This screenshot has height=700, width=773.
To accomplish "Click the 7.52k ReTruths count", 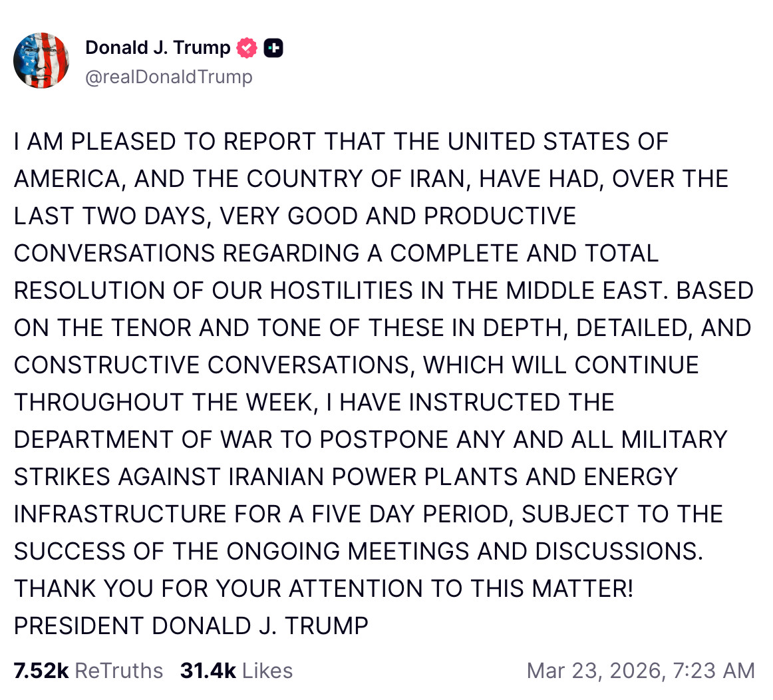I will pyautogui.click(x=41, y=671).
